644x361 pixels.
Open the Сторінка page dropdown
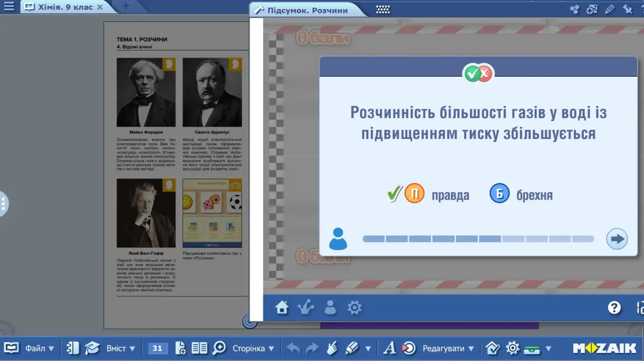tap(253, 348)
